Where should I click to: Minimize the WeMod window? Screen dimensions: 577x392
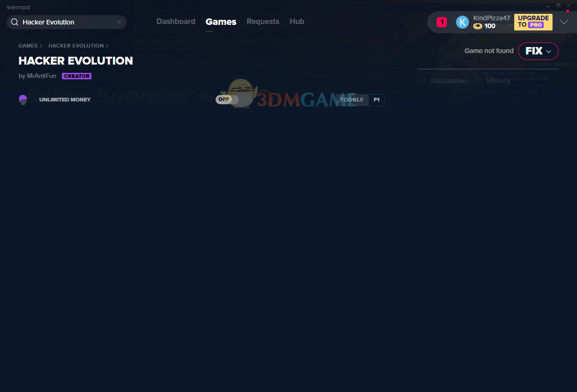(x=548, y=6)
